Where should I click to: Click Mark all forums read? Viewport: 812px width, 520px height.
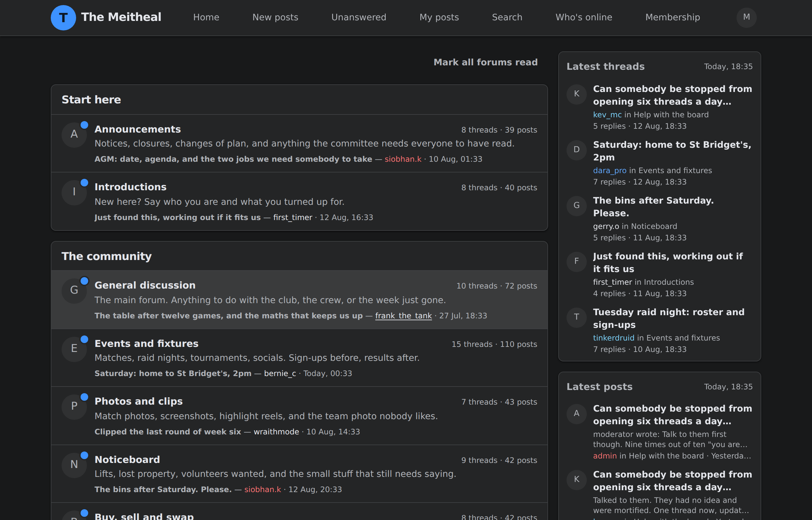pyautogui.click(x=485, y=62)
